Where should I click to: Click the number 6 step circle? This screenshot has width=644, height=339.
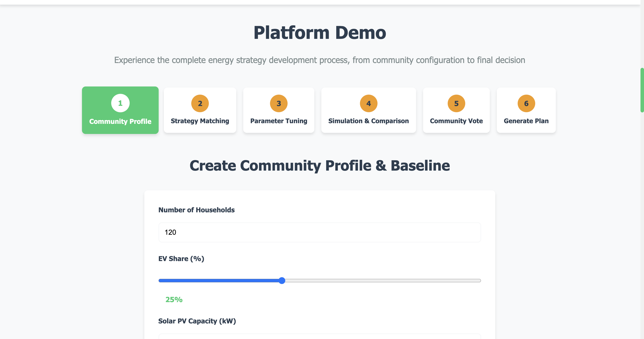pos(526,103)
